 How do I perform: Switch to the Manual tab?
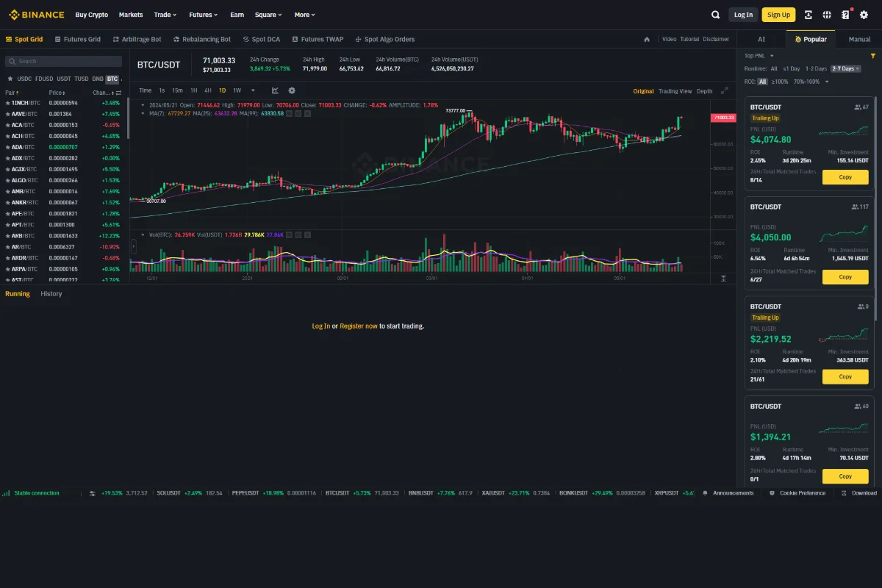(858, 39)
